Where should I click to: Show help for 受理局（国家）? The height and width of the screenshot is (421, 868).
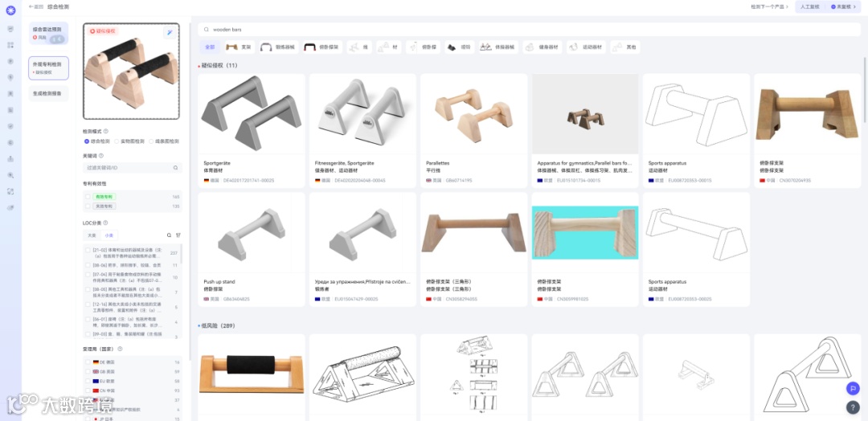pos(120,349)
